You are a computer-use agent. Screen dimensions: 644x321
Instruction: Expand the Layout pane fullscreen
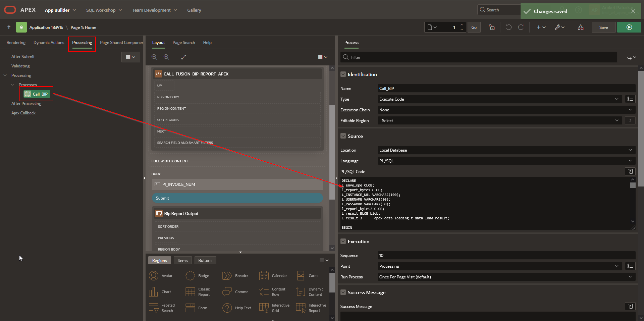pos(183,57)
